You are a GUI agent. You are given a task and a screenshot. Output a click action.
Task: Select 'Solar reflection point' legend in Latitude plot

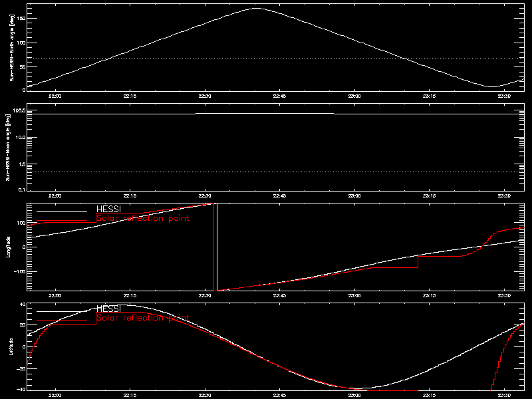(143, 318)
